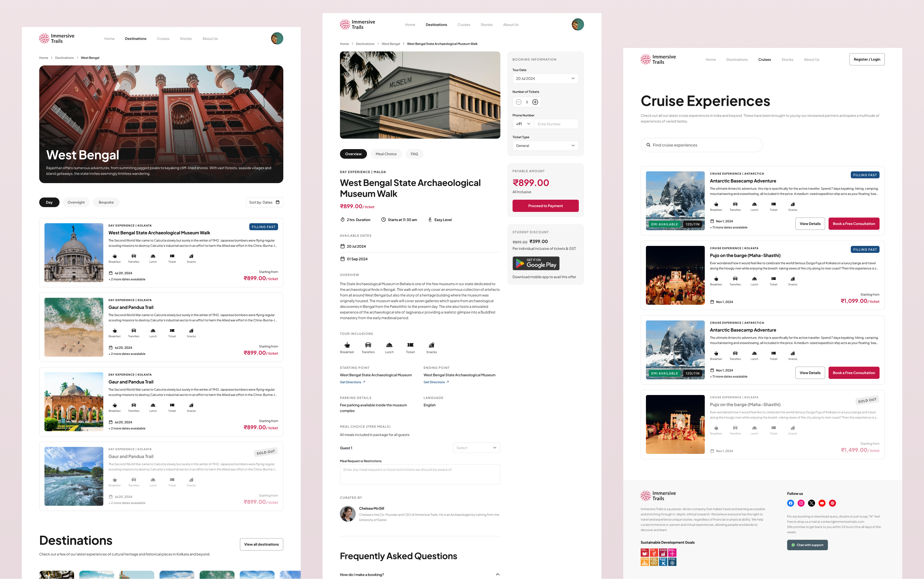Image resolution: width=924 pixels, height=579 pixels.
Task: Open the Guest 1 meal Select dropdown
Action: [x=476, y=448]
